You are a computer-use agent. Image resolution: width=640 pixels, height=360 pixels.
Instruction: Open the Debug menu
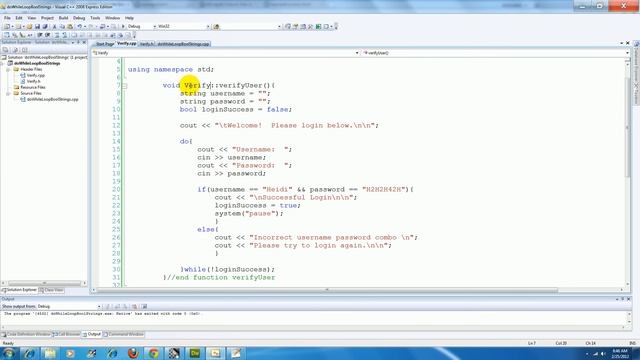click(79, 18)
